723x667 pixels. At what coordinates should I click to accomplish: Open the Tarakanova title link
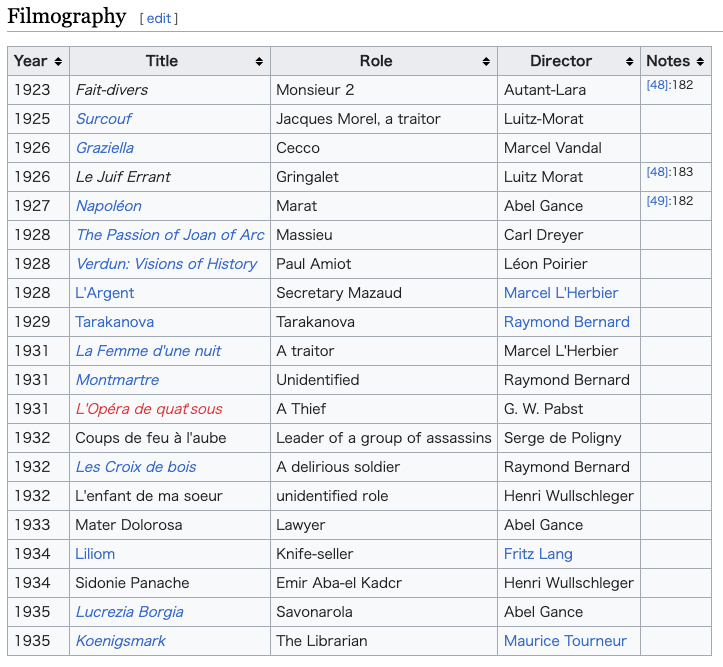pos(114,322)
